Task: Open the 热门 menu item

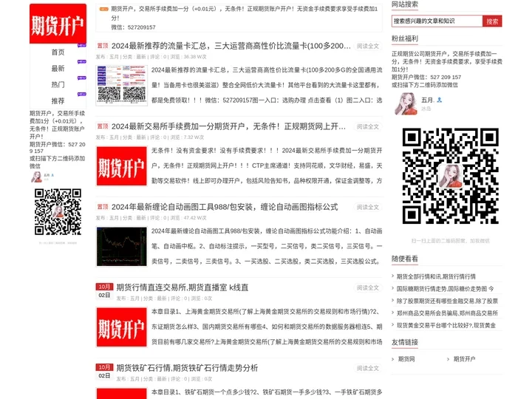Action: coord(58,84)
